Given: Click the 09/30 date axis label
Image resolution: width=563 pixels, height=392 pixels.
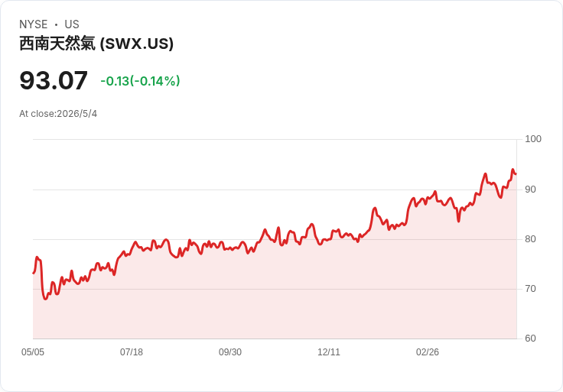Looking at the screenshot, I should click(x=230, y=352).
